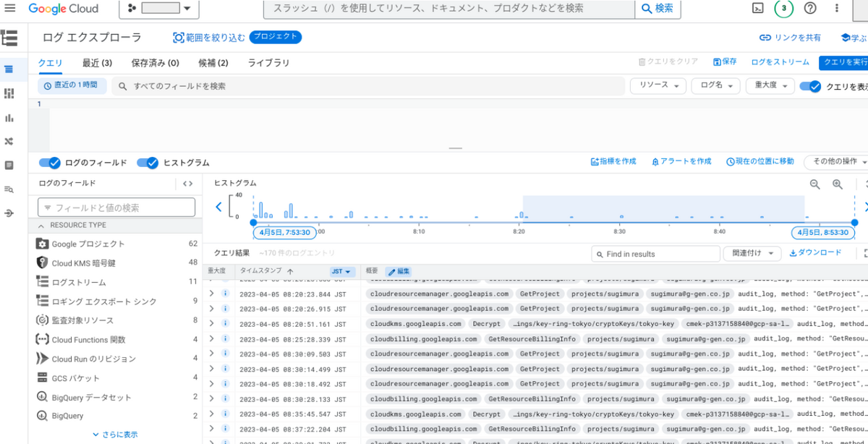Click the Cloud KMS 暗号鍵 shield icon
Viewport: 868px width, 444px height.
tap(42, 263)
